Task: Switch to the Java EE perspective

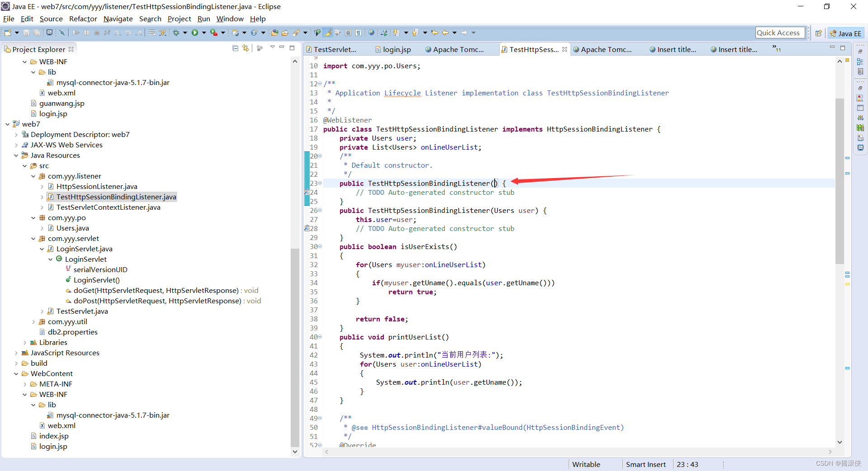Action: 846,33
